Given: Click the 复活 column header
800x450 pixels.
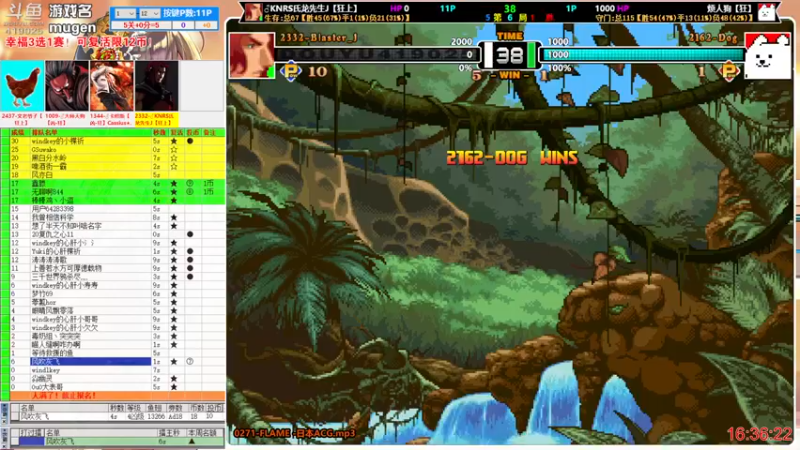Looking at the screenshot, I should click(177, 132).
